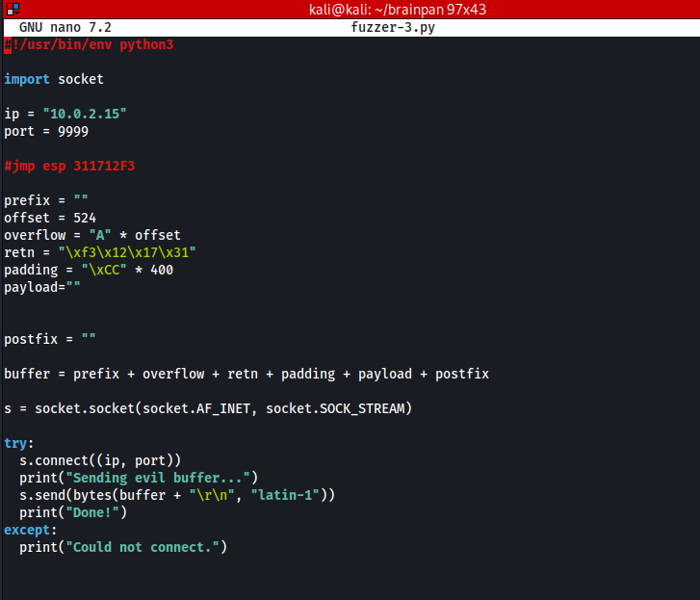The height and width of the screenshot is (600, 700).
Task: Click the s.connect((ip, port)) line
Action: coord(100,460)
